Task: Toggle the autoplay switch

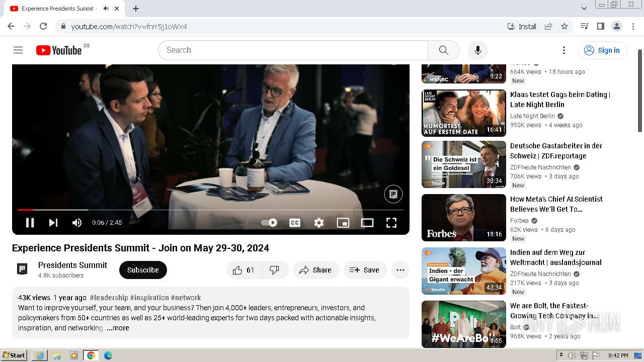Action: point(270,223)
